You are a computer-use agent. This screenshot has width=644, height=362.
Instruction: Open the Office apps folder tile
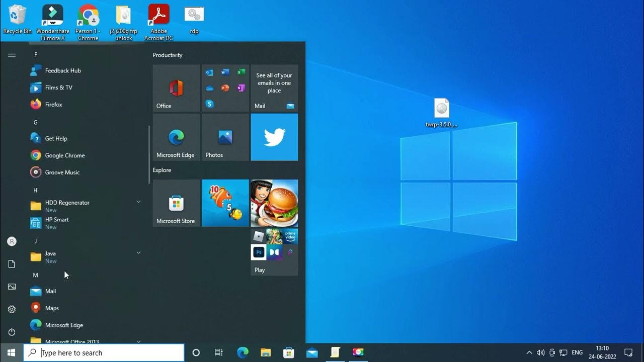point(225,88)
